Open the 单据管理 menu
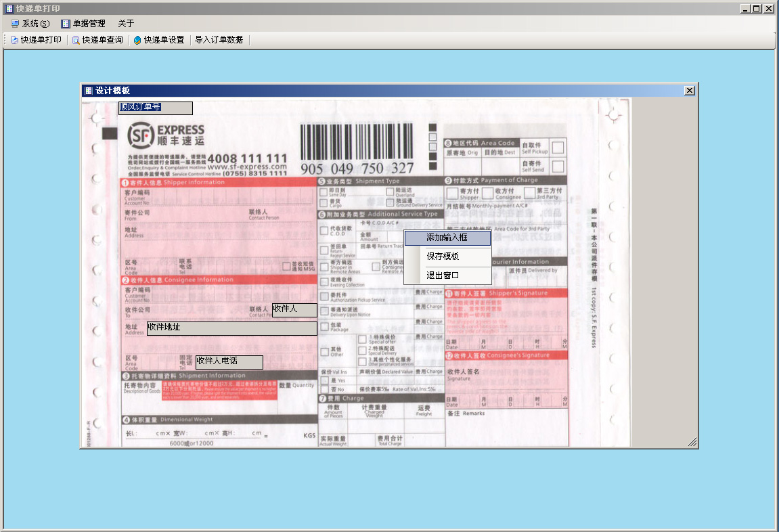Viewport: 779px width, 532px height. 83,23
